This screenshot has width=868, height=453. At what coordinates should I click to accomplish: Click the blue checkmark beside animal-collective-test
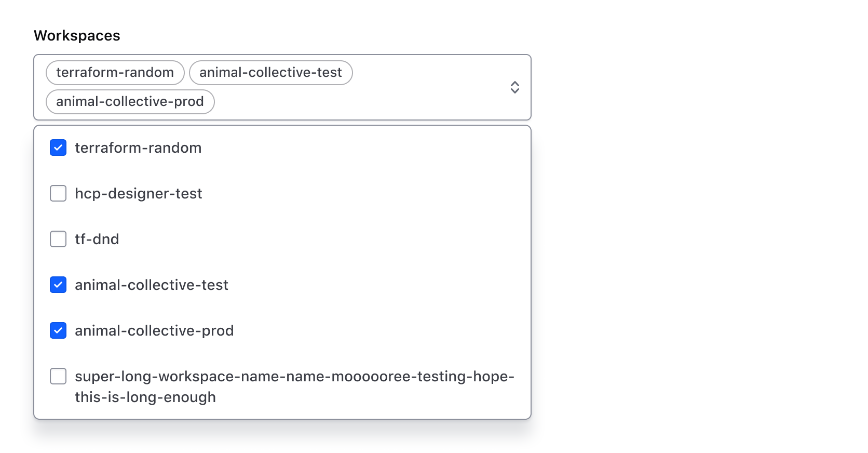[x=58, y=285]
